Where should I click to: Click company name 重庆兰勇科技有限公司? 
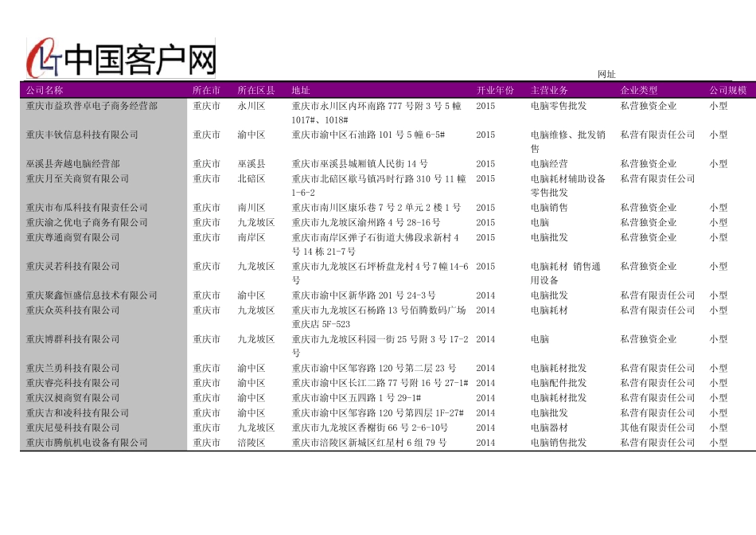point(72,368)
